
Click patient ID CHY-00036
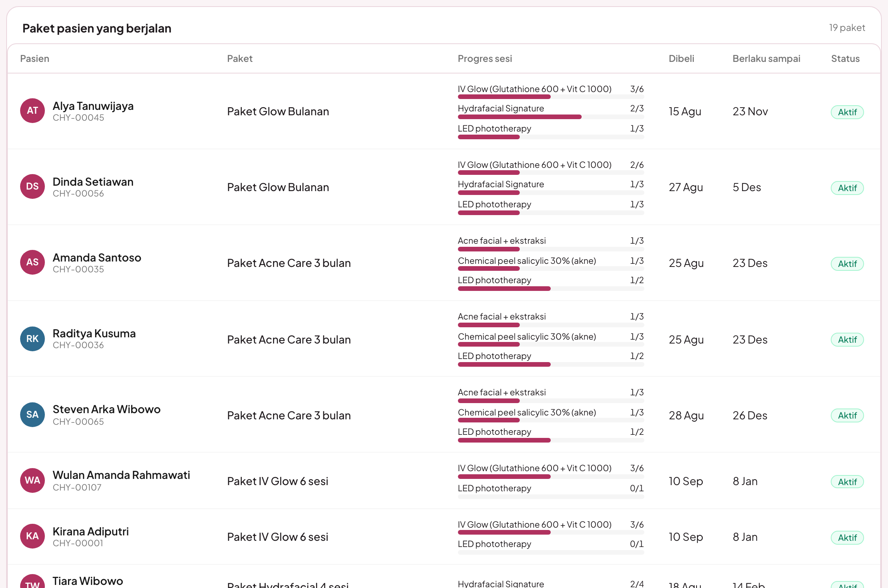(x=79, y=345)
